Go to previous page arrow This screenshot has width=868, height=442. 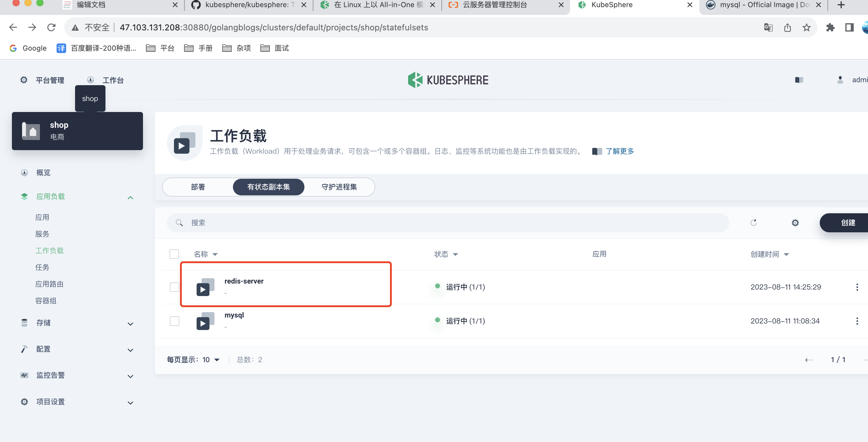pos(809,360)
